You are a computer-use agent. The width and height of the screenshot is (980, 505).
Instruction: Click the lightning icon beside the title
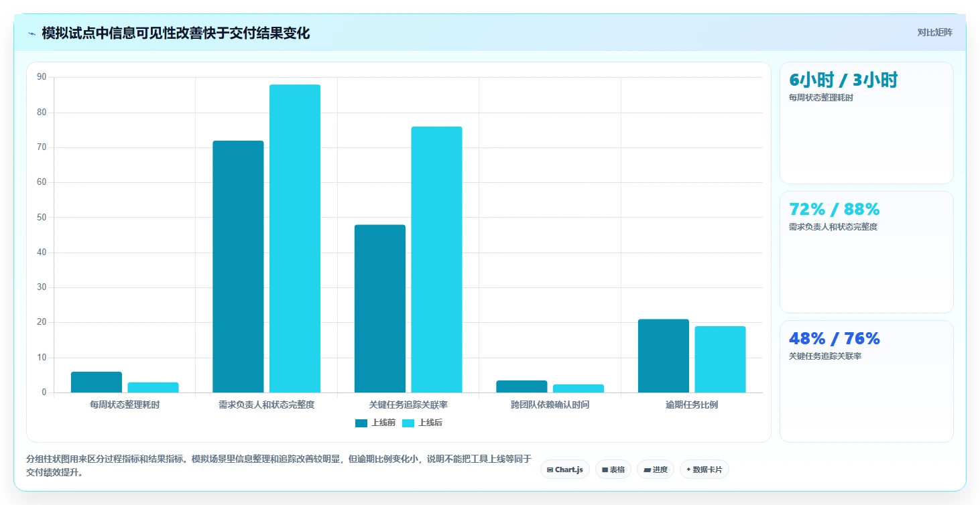click(x=32, y=33)
